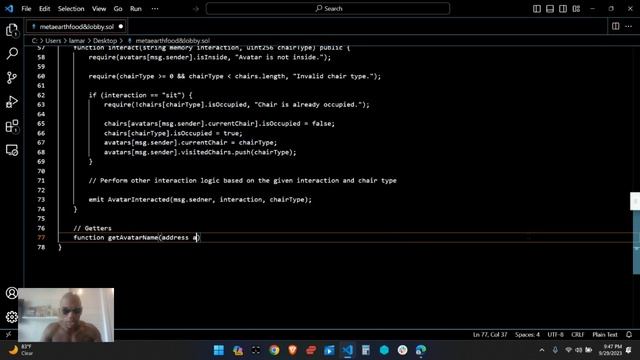The height and width of the screenshot is (360, 640).
Task: Open the editor More Actions ellipsis
Action: tap(629, 26)
